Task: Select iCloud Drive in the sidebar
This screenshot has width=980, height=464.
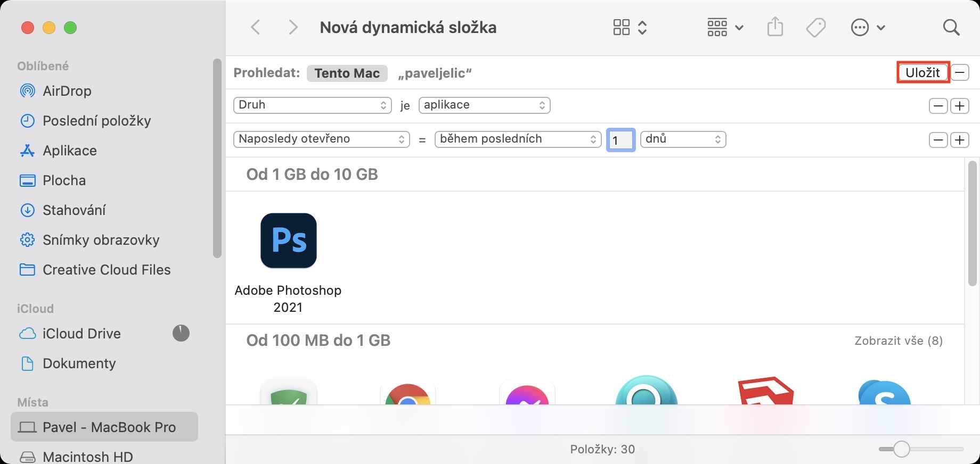Action: coord(81,334)
